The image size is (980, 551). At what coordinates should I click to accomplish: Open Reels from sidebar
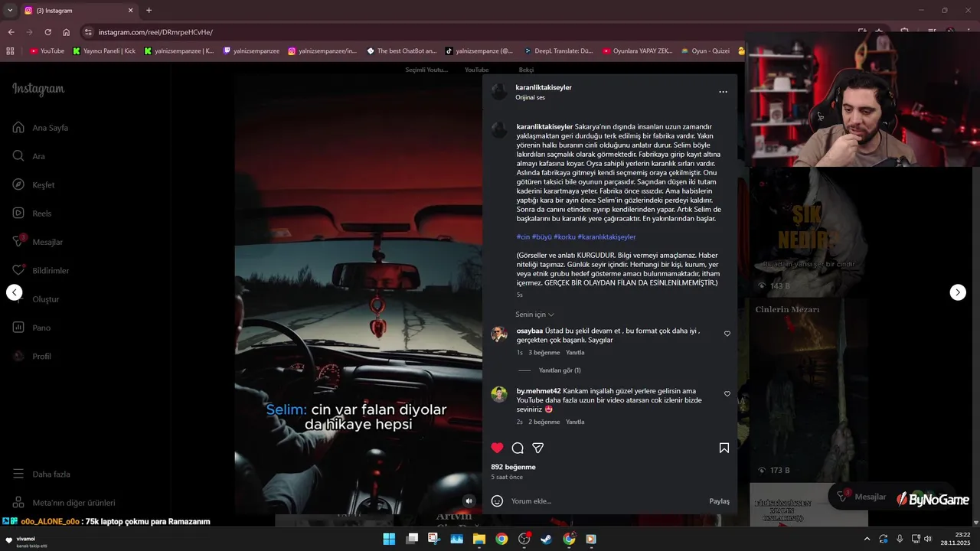coord(32,214)
